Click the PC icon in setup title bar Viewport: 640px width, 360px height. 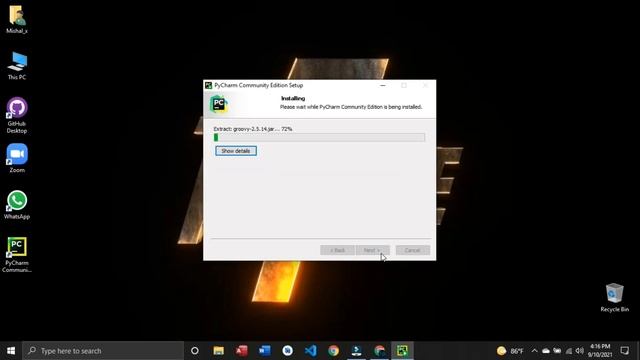208,85
